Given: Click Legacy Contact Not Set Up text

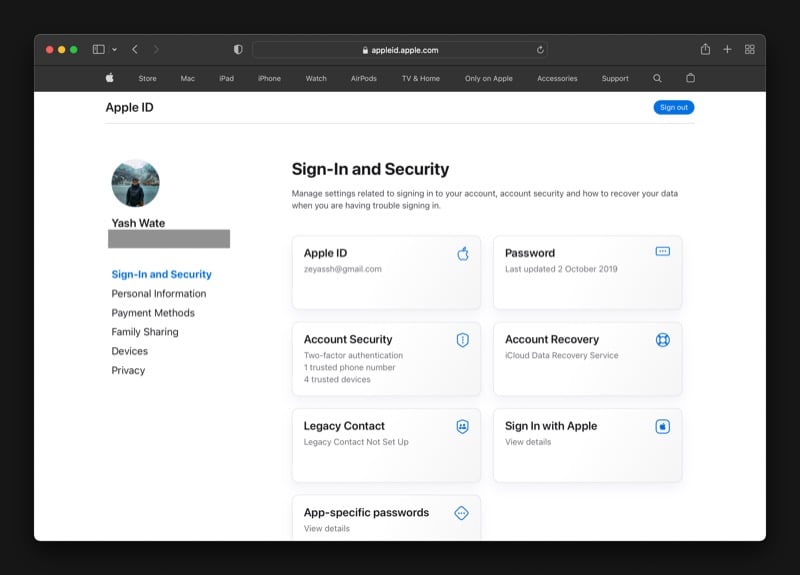Looking at the screenshot, I should pyautogui.click(x=356, y=442).
